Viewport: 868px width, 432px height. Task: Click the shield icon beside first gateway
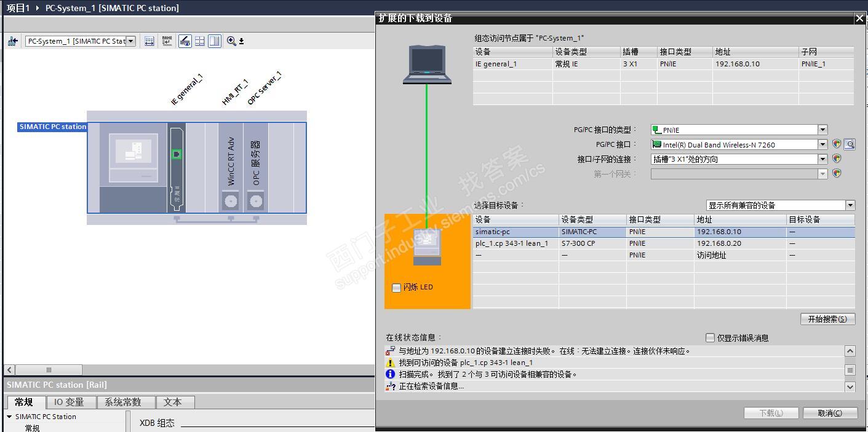click(837, 173)
